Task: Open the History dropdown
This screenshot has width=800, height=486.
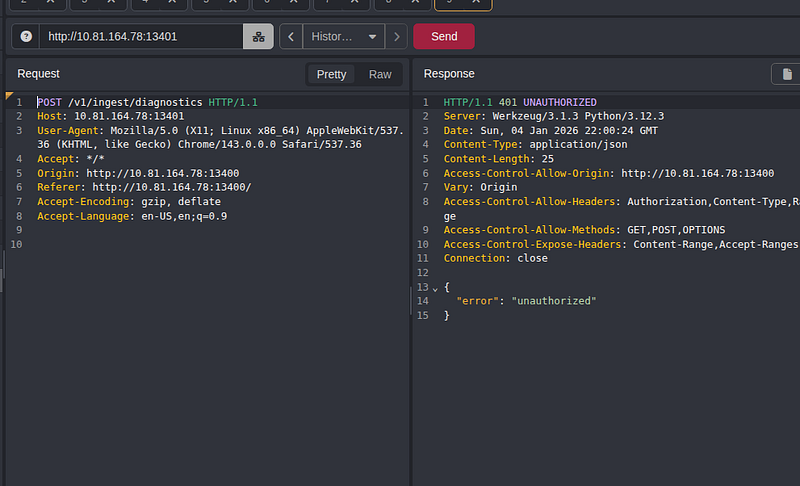Action: coord(344,37)
